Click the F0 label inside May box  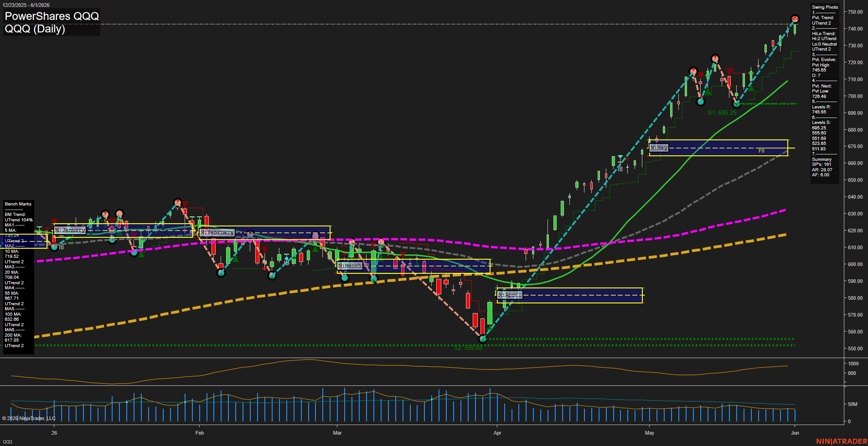point(761,151)
